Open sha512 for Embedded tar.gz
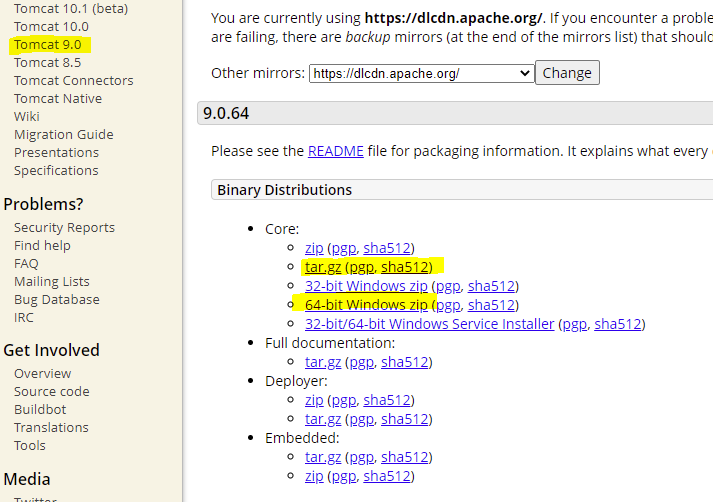 404,457
